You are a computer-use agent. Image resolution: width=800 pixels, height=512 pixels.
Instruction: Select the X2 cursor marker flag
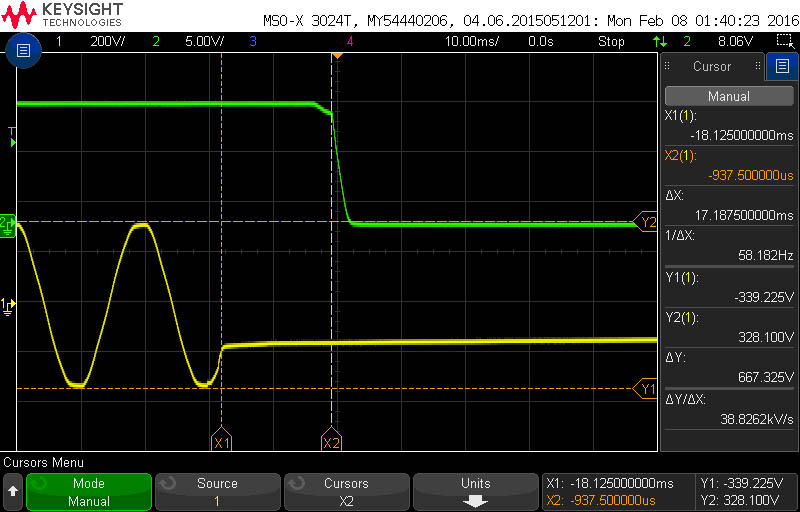point(332,439)
